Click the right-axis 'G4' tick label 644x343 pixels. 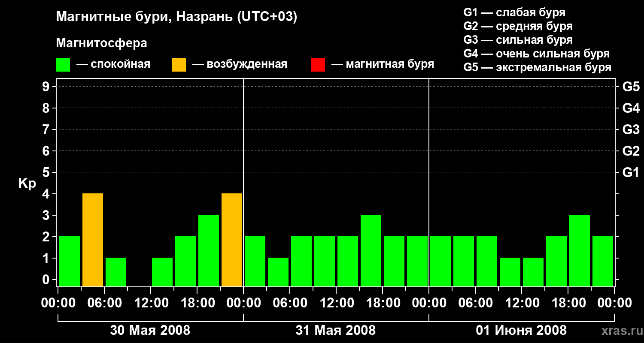click(631, 108)
